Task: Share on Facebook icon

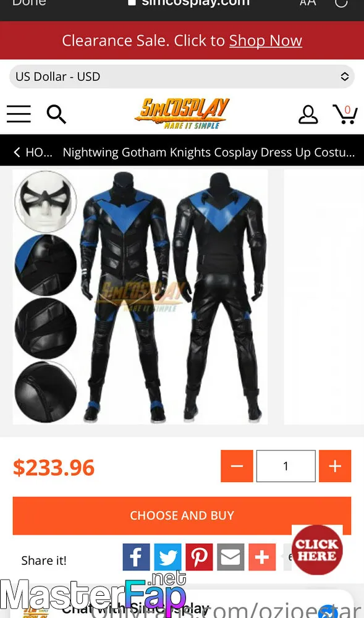Action: [x=136, y=557]
